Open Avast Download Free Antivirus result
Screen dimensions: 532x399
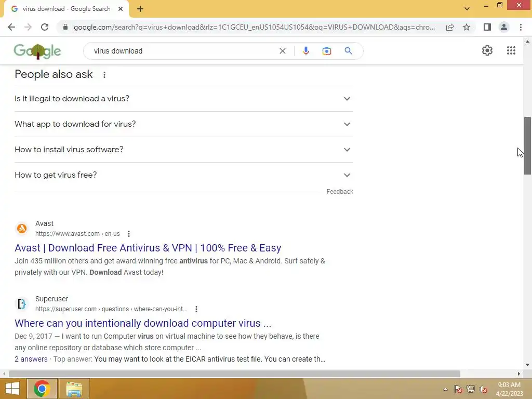[x=148, y=248]
